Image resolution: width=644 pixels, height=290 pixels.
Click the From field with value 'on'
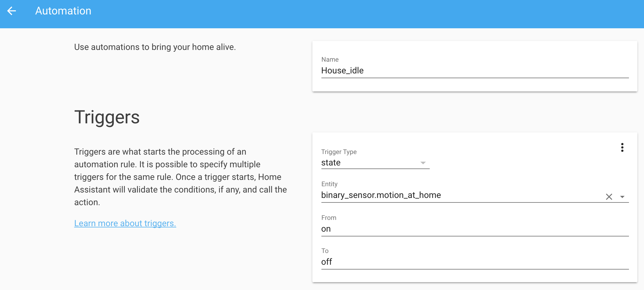coord(474,229)
